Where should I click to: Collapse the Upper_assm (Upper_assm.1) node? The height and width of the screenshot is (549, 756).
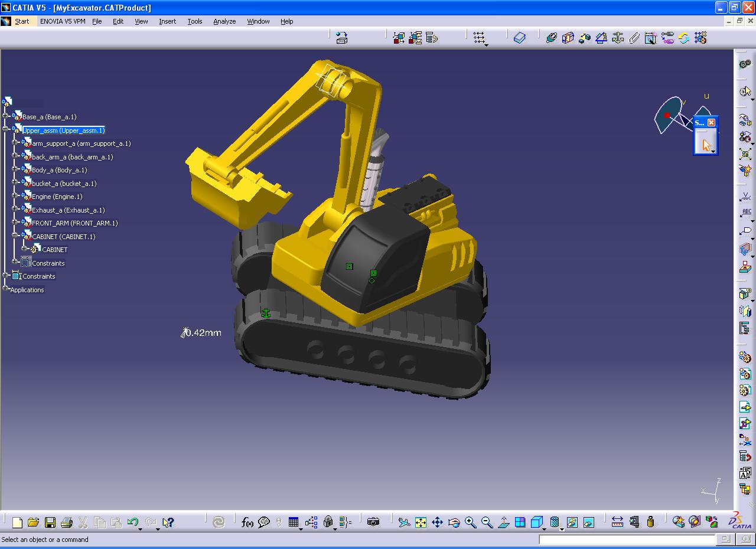[x=6, y=130]
